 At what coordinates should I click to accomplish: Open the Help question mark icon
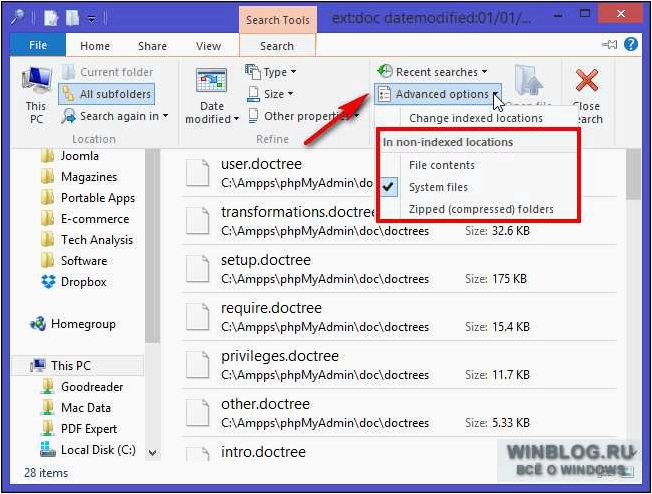[631, 44]
